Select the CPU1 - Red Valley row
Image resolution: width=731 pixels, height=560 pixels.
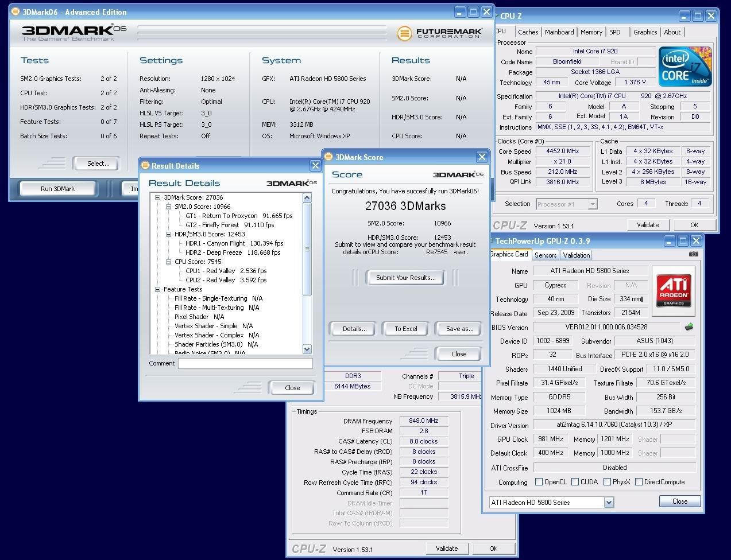tap(226, 271)
